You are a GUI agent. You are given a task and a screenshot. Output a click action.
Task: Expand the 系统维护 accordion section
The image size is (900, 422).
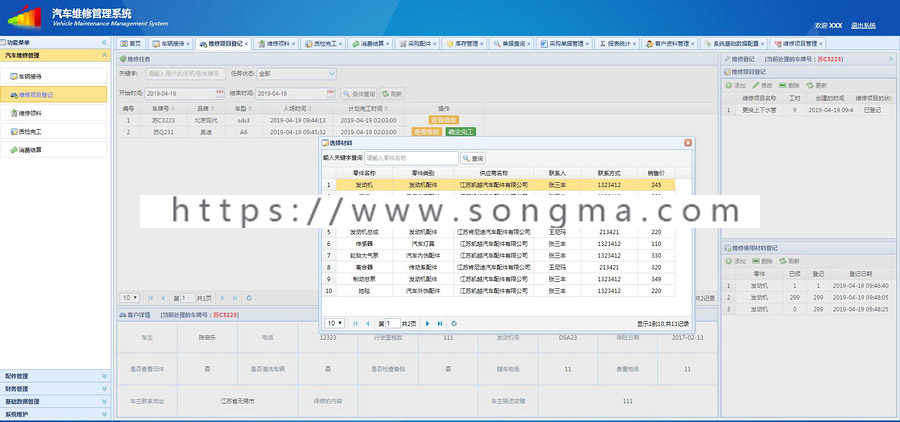tap(56, 414)
